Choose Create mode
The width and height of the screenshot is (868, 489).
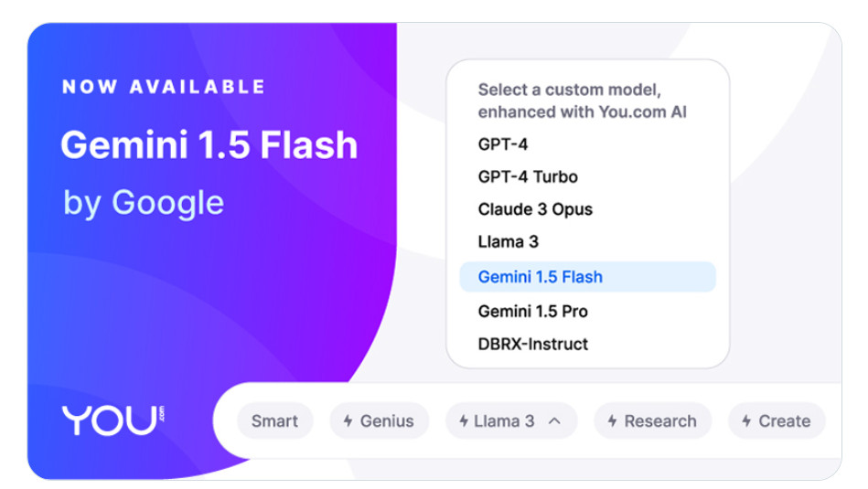(777, 421)
